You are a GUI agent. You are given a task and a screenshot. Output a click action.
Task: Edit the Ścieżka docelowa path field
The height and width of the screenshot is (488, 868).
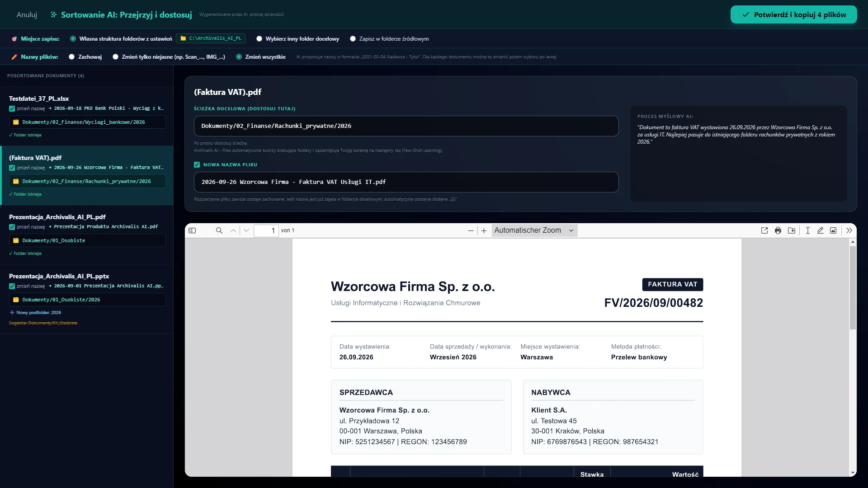406,126
